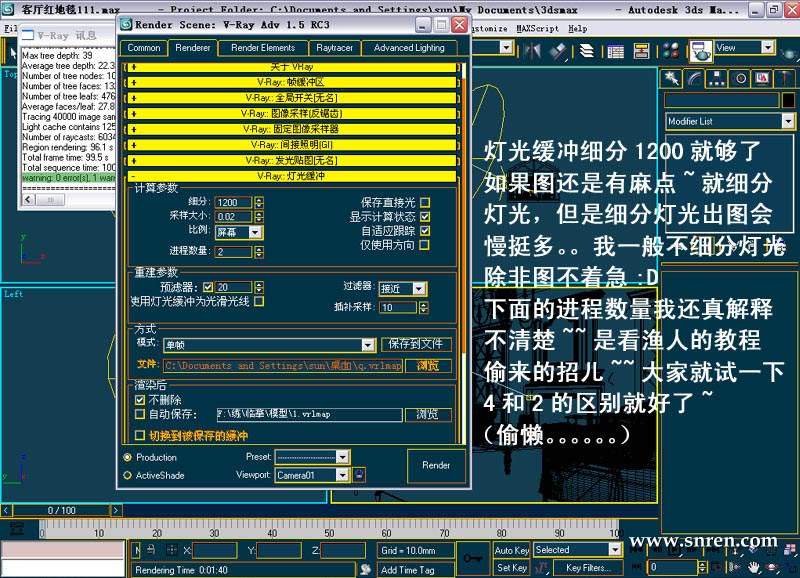Click the 细分 field showing 1200
The image size is (800, 578).
pos(234,203)
